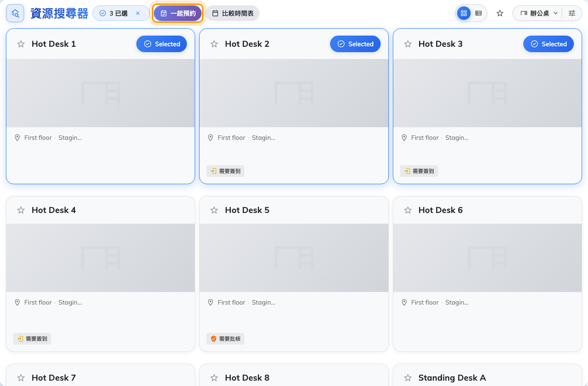Favorite Hot Desk 7 with its star

click(21, 378)
